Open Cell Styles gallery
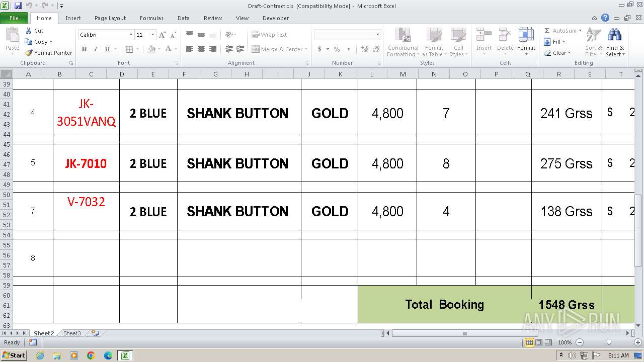Viewport: 644px width, 362px height. point(458,42)
